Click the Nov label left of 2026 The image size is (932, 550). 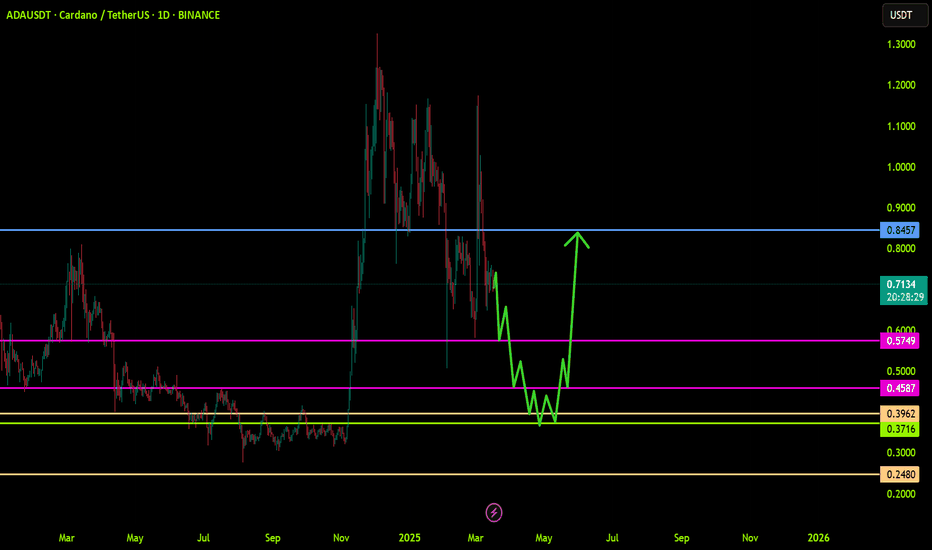pyautogui.click(x=750, y=538)
